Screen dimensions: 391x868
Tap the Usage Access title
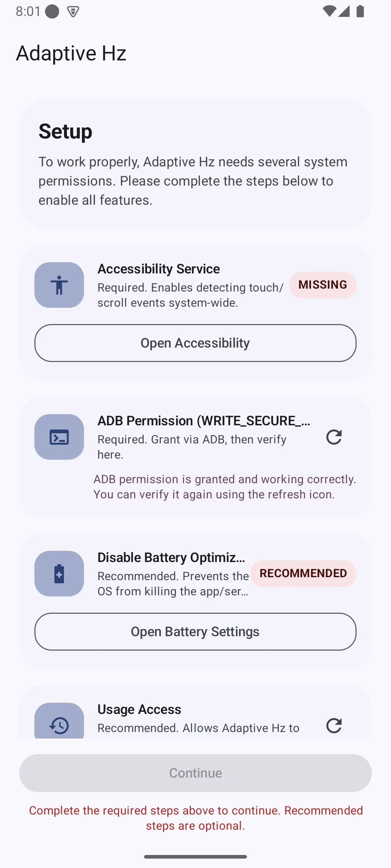(x=139, y=710)
